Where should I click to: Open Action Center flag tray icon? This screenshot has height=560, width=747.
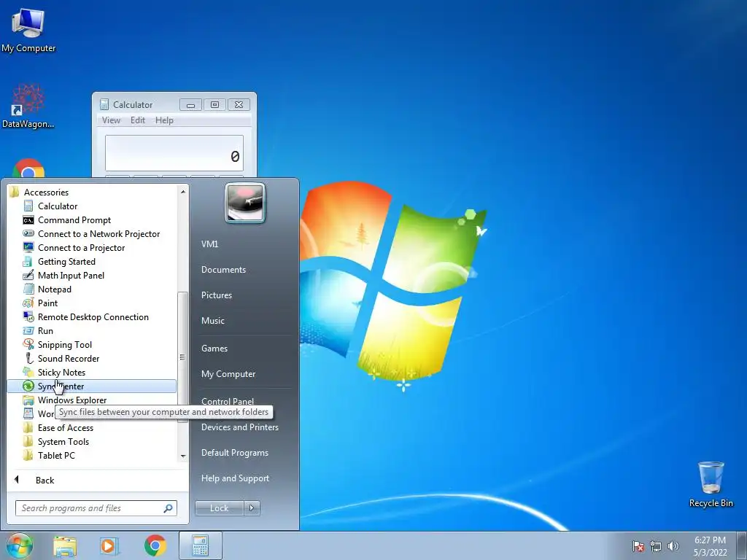(638, 546)
